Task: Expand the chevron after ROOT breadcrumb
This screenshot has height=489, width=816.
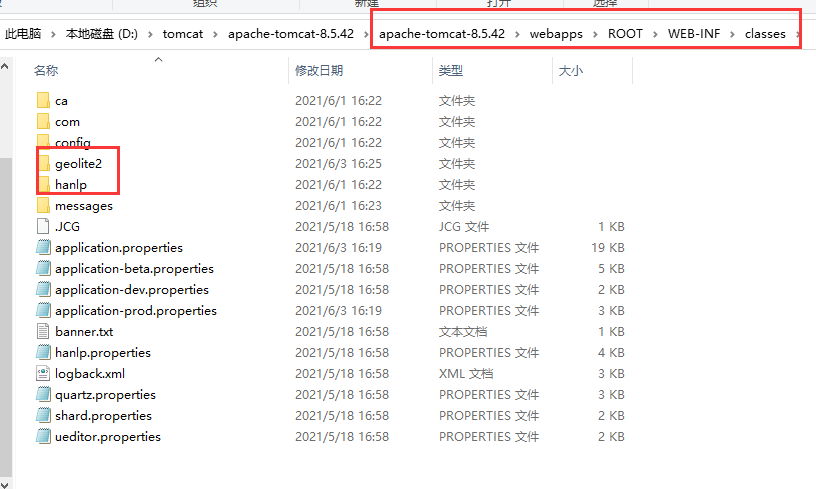Action: pyautogui.click(x=655, y=34)
